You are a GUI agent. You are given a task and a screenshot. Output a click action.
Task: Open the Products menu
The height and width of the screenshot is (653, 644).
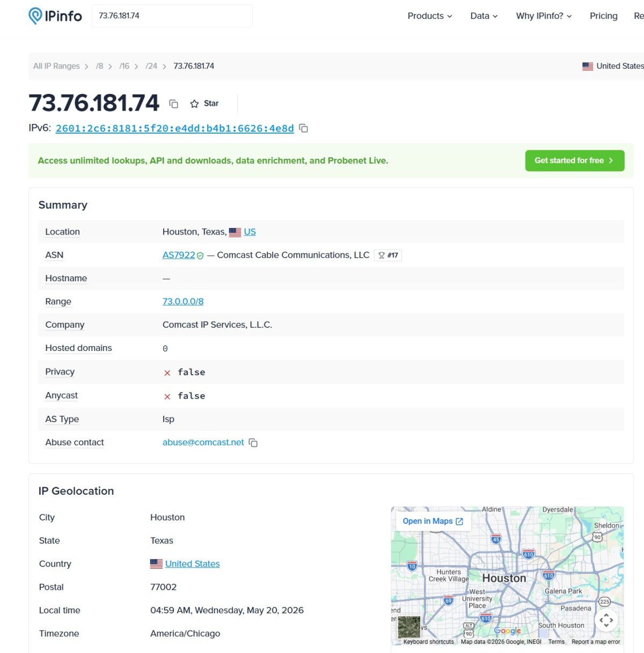pos(429,16)
